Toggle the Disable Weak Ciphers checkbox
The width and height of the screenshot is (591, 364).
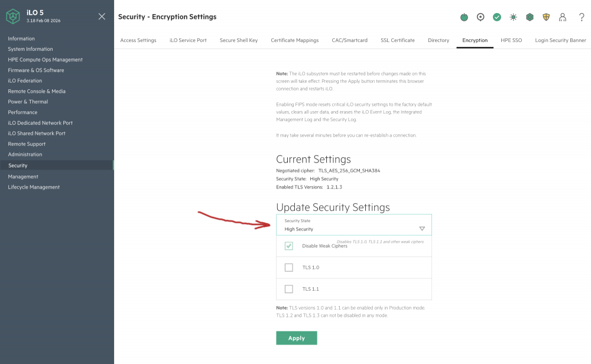point(289,246)
